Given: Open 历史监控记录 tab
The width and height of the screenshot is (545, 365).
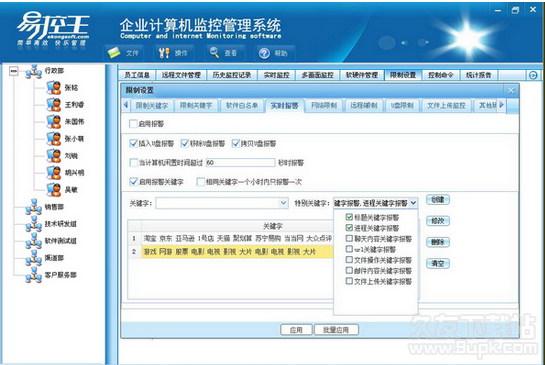Looking at the screenshot, I should pyautogui.click(x=232, y=75).
